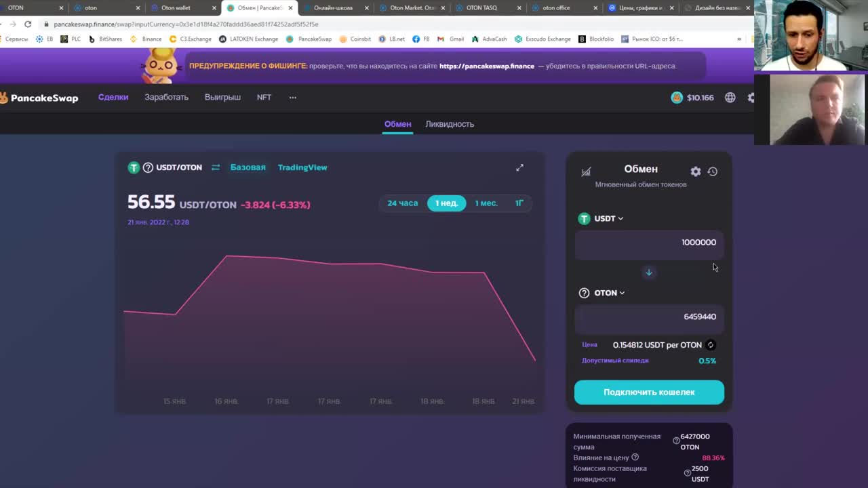This screenshot has height=488, width=868.
Task: Open the NFT menu
Action: (264, 98)
